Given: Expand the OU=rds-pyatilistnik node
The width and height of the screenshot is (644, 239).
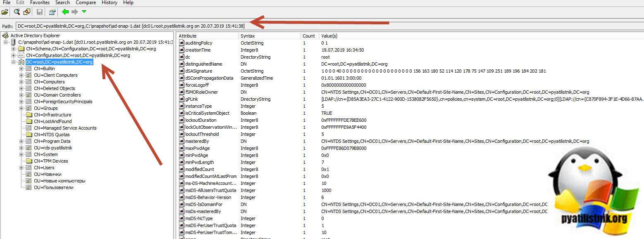Looking at the screenshot, I should (x=21, y=148).
